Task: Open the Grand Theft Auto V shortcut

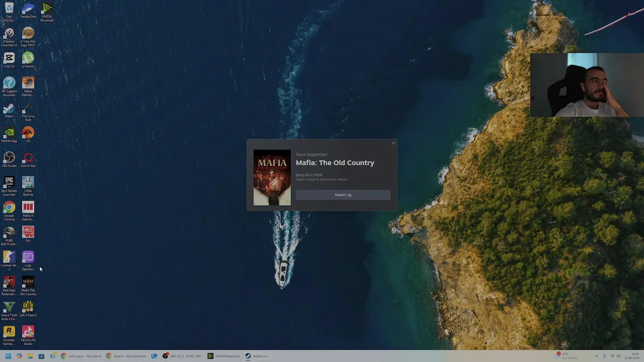Action: coord(9,311)
